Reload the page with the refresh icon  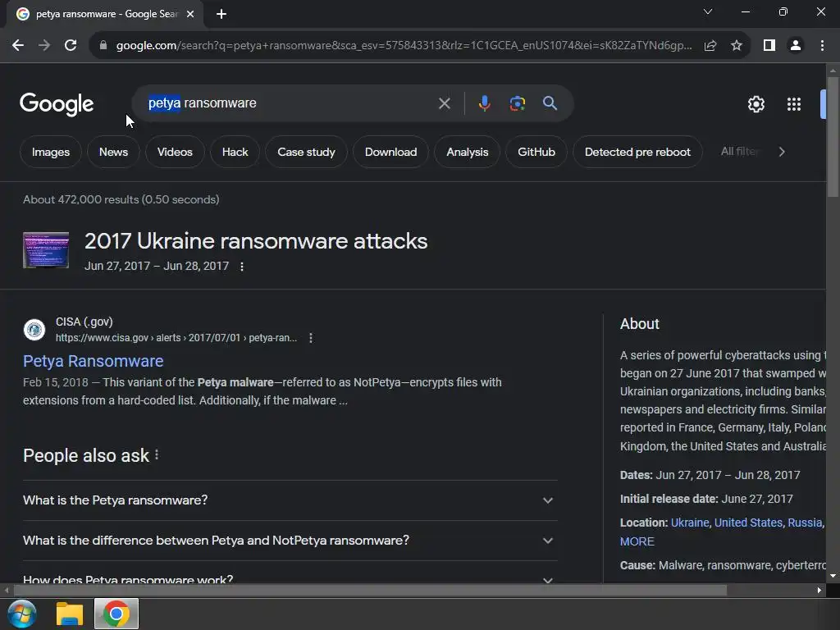(x=71, y=46)
